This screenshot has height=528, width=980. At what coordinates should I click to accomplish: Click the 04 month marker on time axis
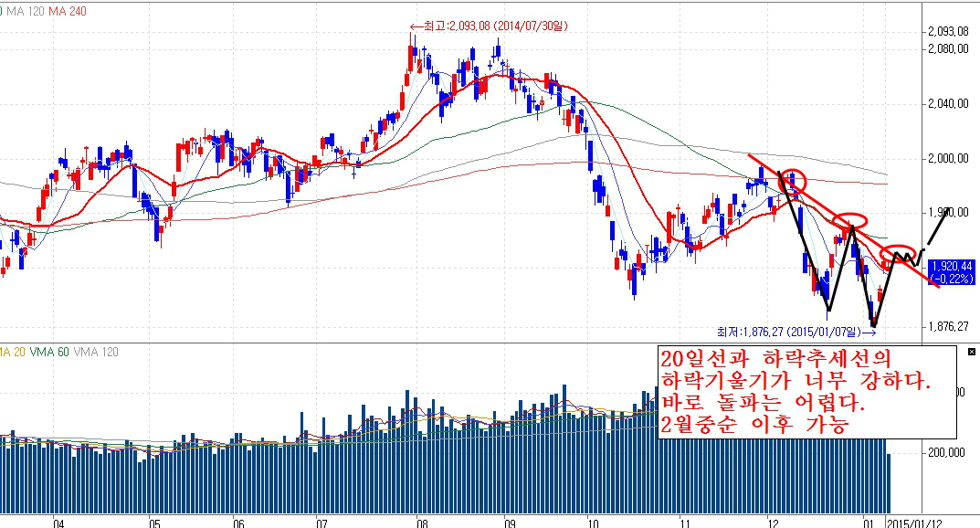point(58,522)
